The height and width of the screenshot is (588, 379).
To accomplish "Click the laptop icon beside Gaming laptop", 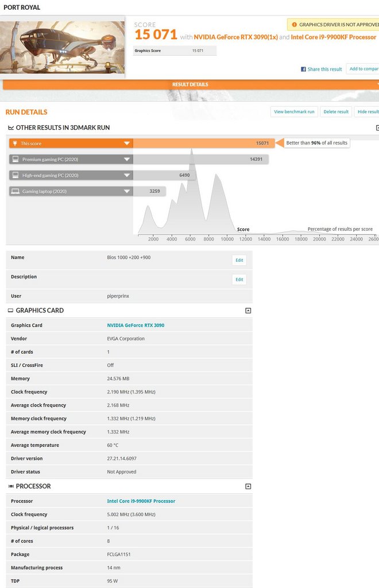I will (x=16, y=191).
